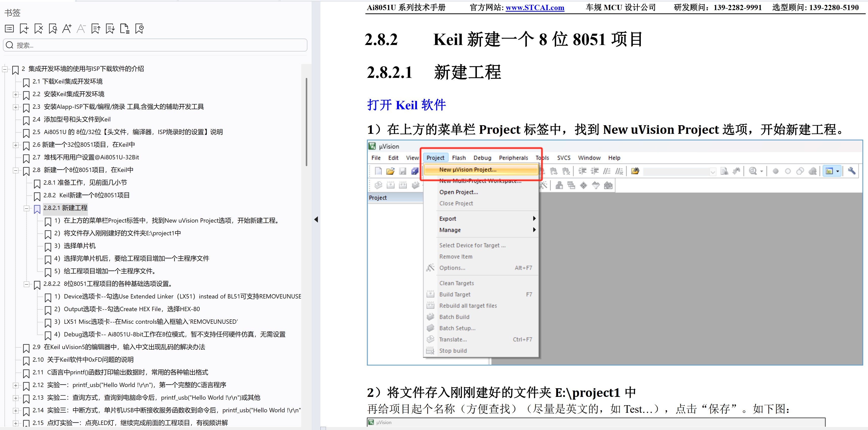Click the move bookmark up icon
Viewport: 868px width, 430px height.
click(96, 29)
